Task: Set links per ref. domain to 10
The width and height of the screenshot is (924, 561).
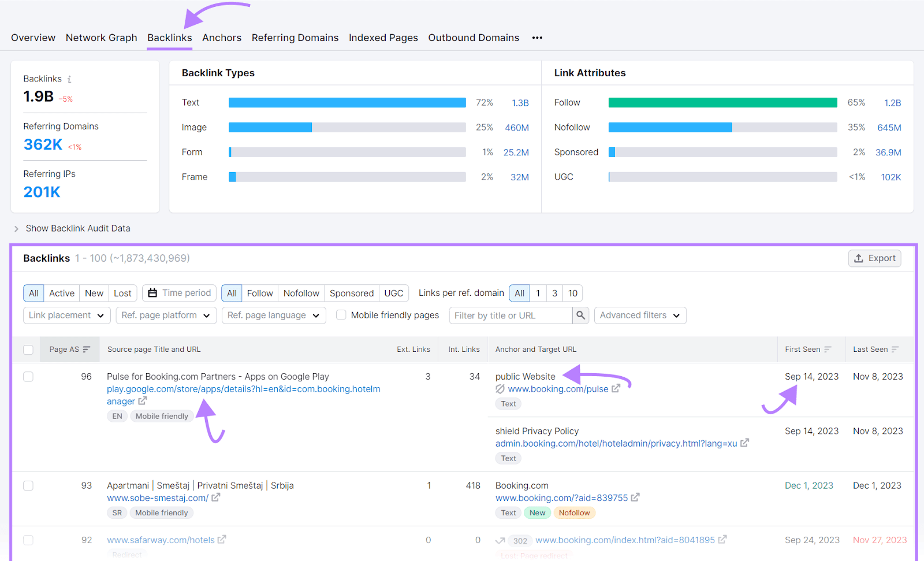Action: (x=573, y=293)
